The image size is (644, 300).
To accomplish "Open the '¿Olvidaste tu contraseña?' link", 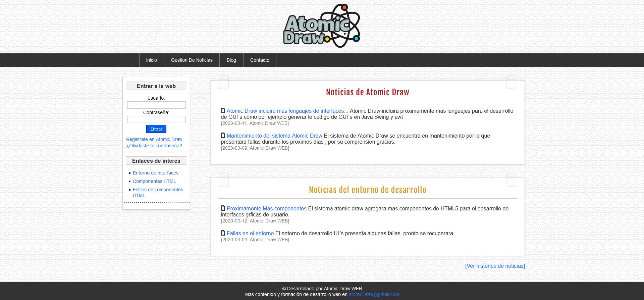I will [154, 146].
